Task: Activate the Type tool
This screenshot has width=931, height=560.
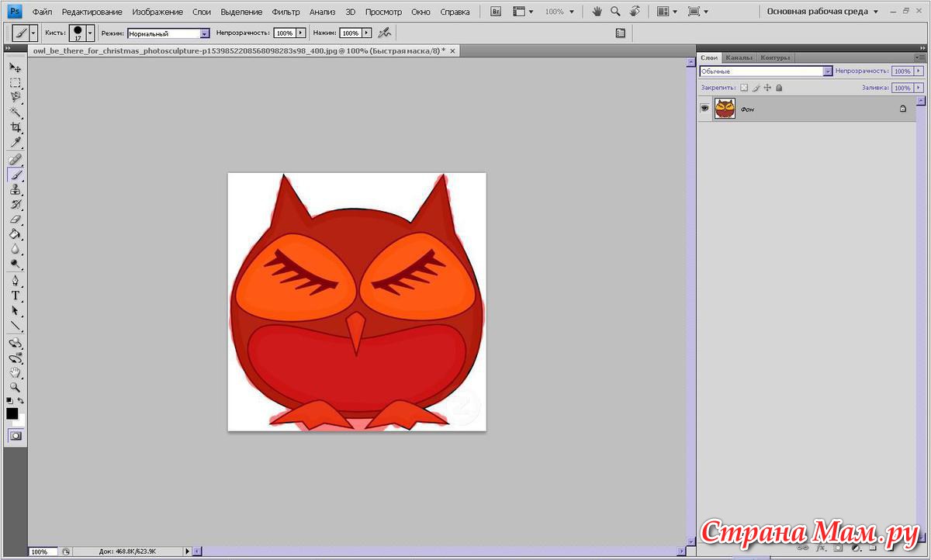Action: [x=15, y=296]
